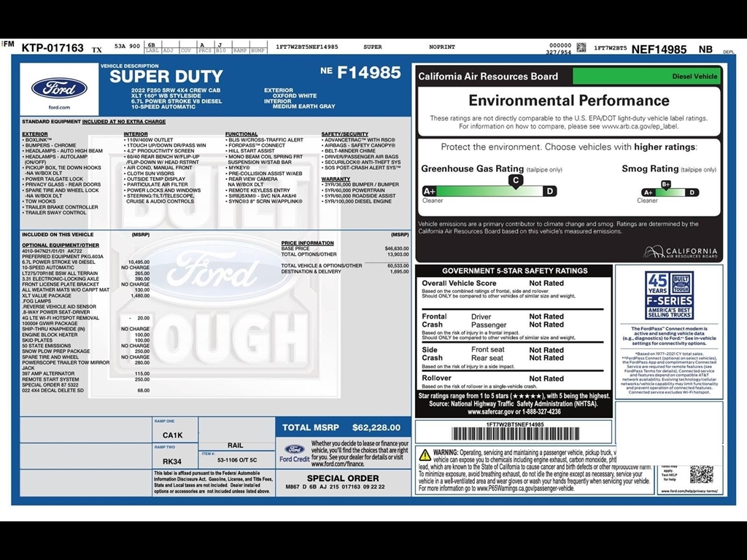Click the Smog Rating B+ marker
The height and width of the screenshot is (560, 747).
pos(665,184)
